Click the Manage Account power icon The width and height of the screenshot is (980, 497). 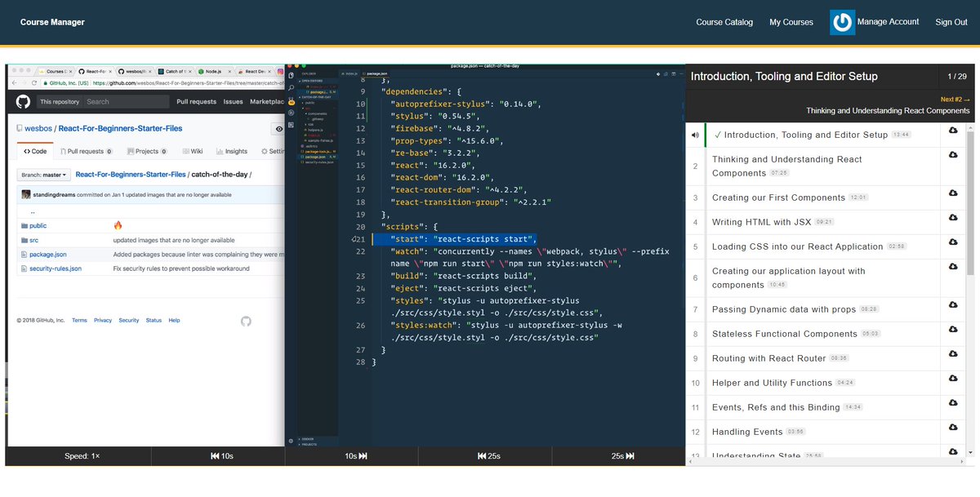(x=842, y=22)
